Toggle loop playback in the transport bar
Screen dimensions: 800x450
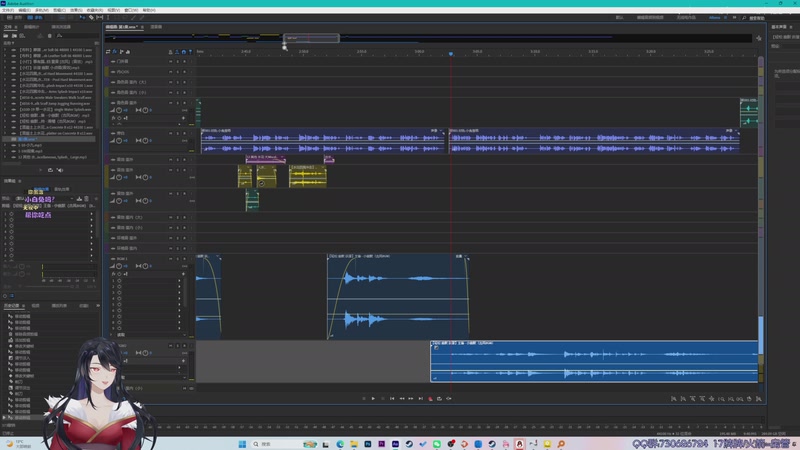click(x=439, y=398)
